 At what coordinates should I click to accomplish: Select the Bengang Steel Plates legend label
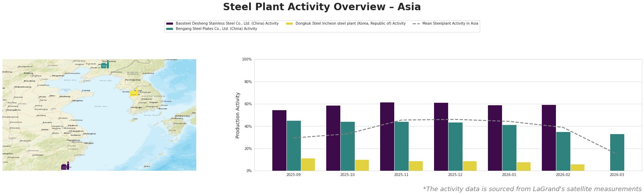click(216, 29)
